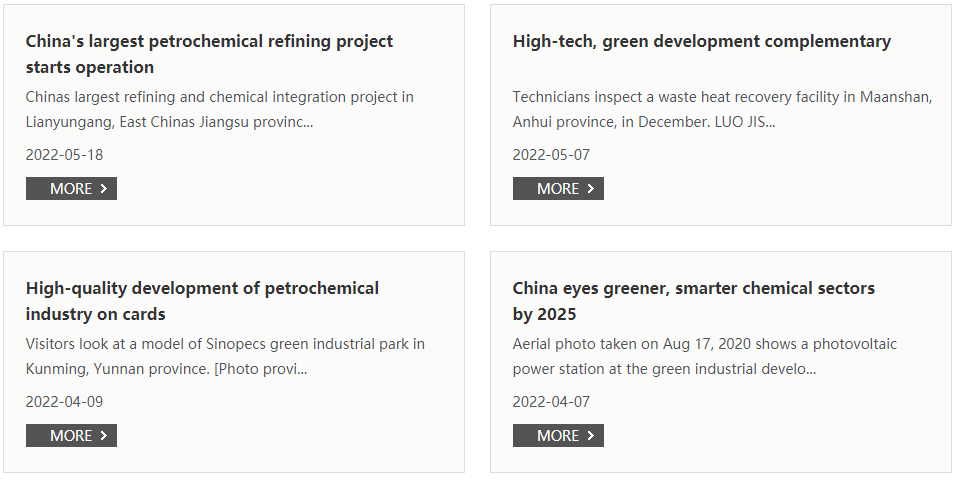Viewport: 958px width, 479px height.
Task: Click the chevron arrow in the 2022-05-07 article's MORE button
Action: coord(591,189)
